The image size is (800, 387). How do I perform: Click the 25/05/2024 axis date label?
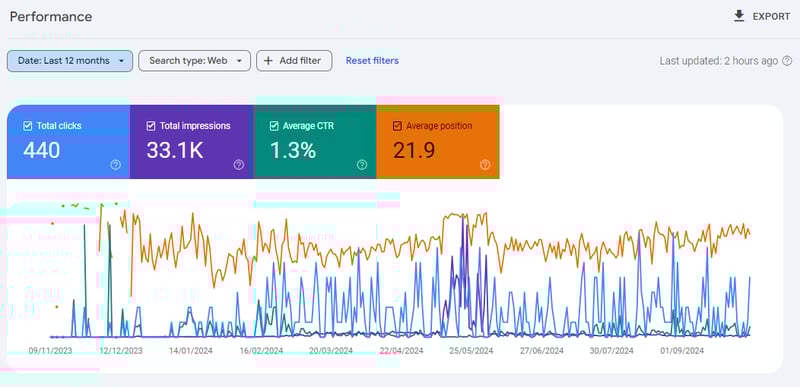tap(471, 351)
